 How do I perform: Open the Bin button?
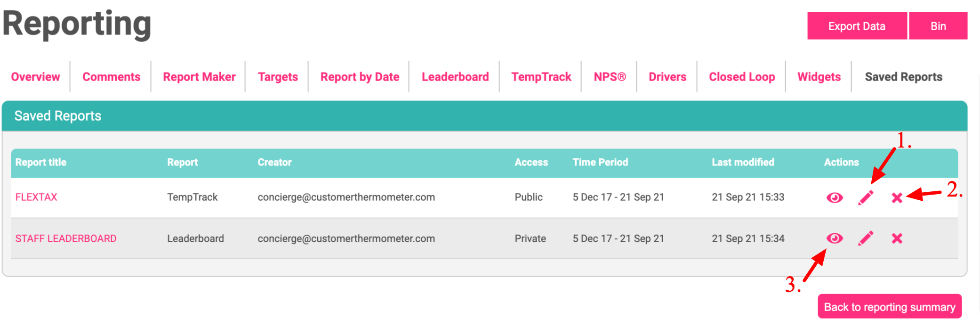[x=938, y=26]
